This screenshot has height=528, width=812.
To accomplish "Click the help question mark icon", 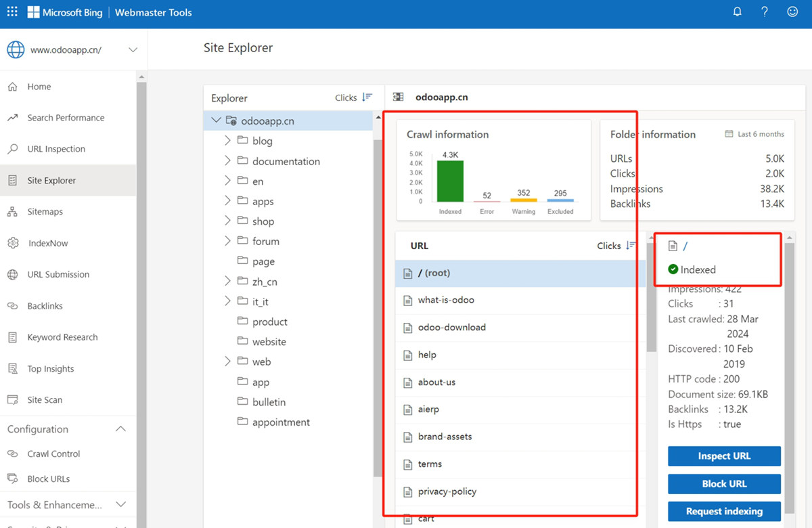I will (765, 12).
